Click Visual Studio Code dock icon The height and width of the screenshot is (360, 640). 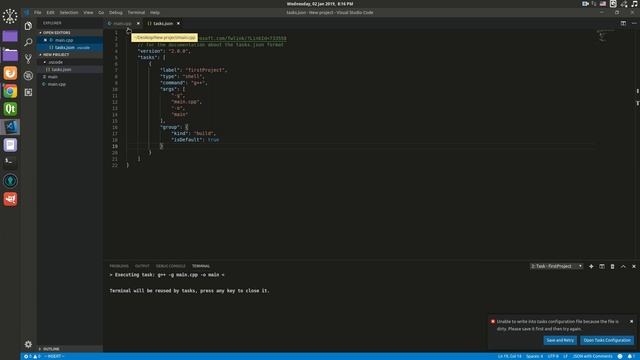[x=10, y=127]
